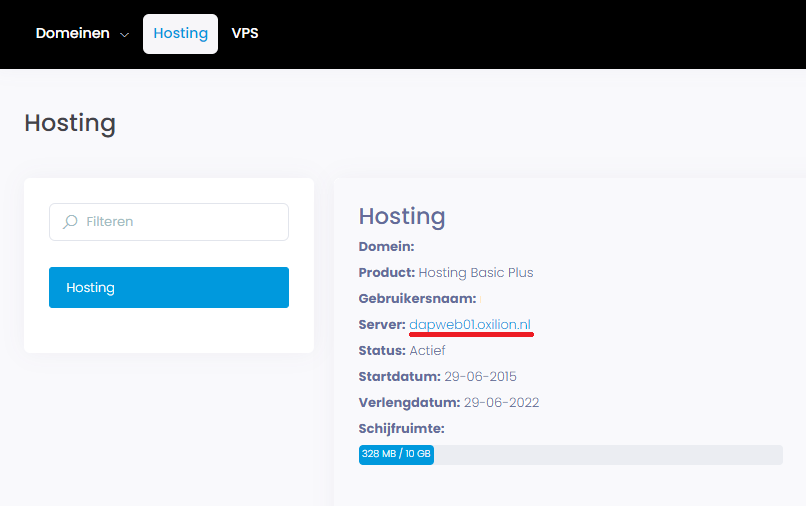Click the Actief status value

click(427, 351)
